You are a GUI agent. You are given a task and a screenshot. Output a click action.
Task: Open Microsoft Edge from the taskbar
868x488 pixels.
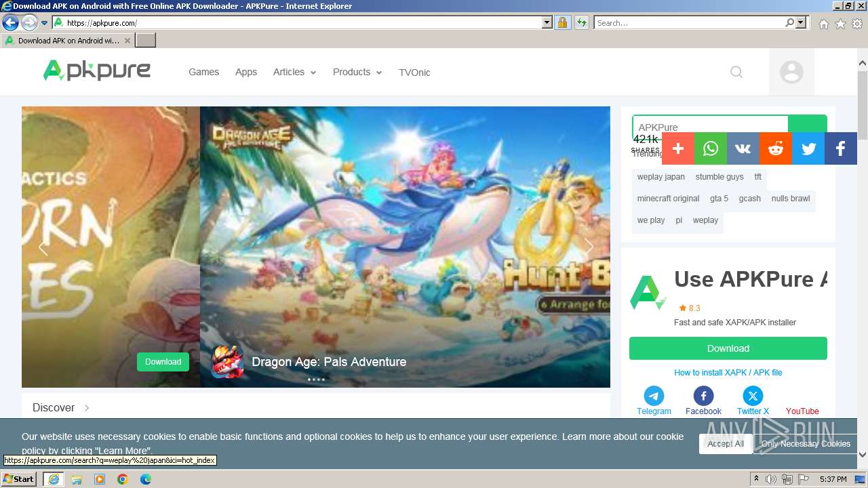[x=146, y=479]
